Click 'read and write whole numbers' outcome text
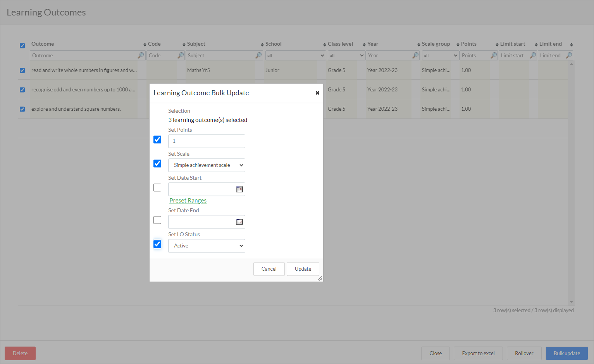 click(x=84, y=70)
